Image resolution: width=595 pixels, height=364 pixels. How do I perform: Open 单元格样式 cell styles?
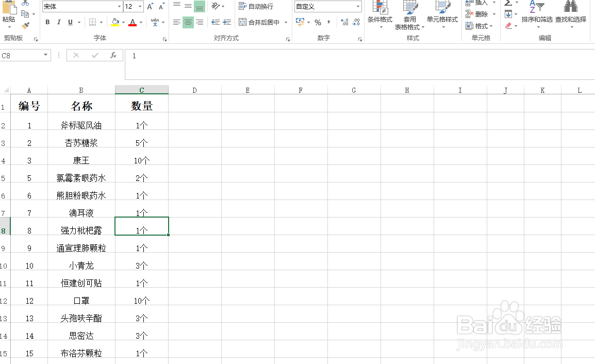442,13
